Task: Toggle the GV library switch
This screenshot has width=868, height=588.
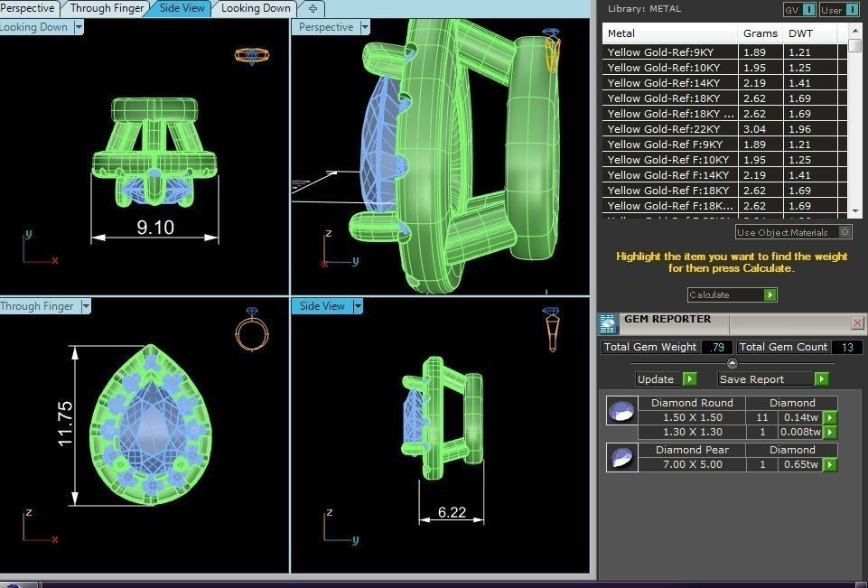Action: click(x=799, y=10)
